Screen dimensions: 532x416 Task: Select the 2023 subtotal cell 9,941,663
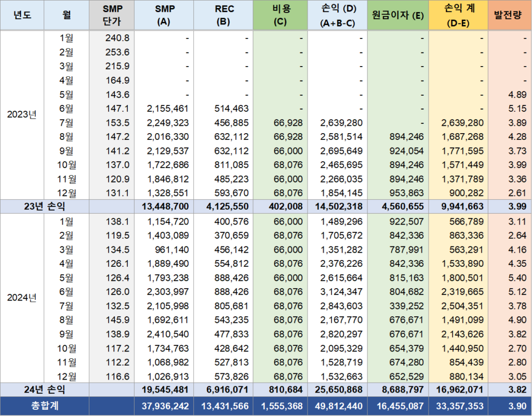click(x=458, y=206)
